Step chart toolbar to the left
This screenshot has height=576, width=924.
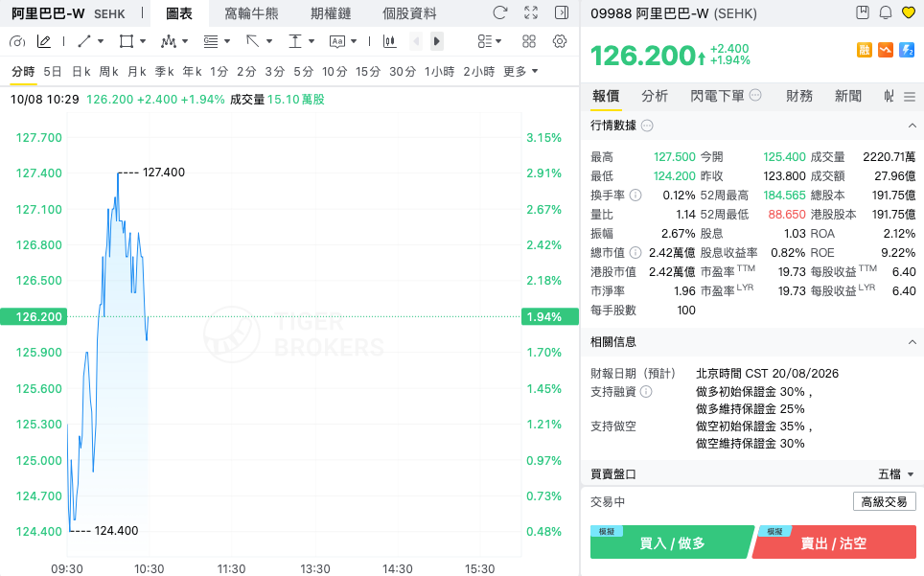point(416,41)
